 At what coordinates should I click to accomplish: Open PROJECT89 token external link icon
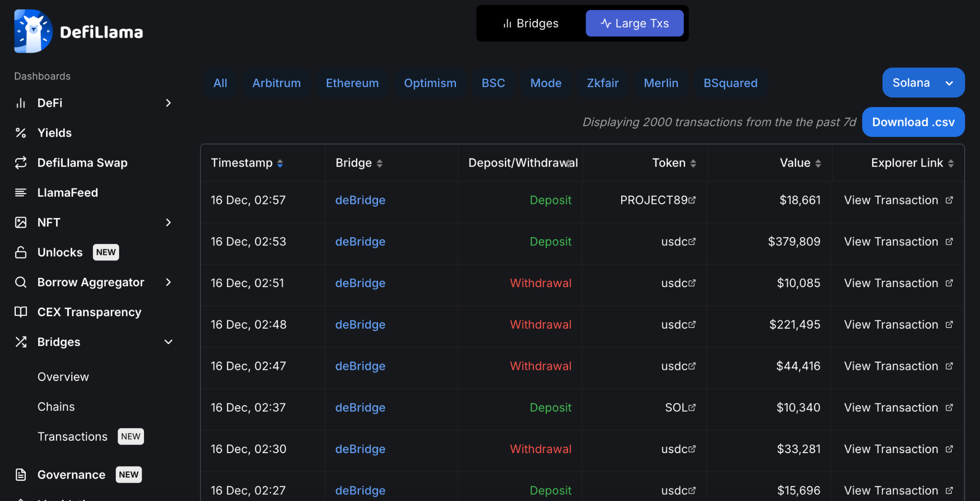pyautogui.click(x=692, y=200)
